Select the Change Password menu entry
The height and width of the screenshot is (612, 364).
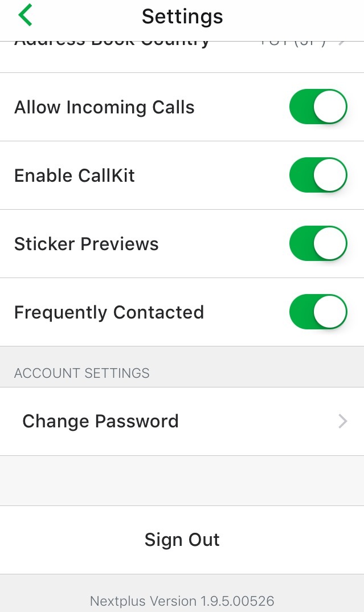pyautogui.click(x=100, y=421)
